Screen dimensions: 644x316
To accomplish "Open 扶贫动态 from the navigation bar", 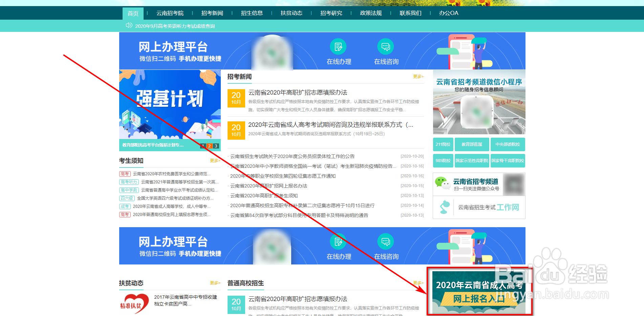I will (x=292, y=13).
